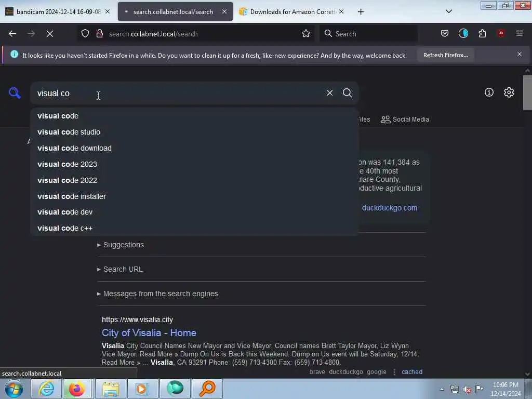
Task: Open new tab with plus button
Action: (361, 12)
